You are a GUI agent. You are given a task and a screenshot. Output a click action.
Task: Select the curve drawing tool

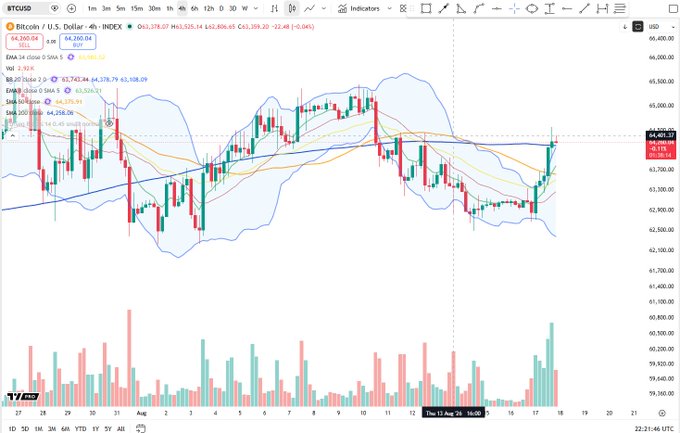coord(479,8)
